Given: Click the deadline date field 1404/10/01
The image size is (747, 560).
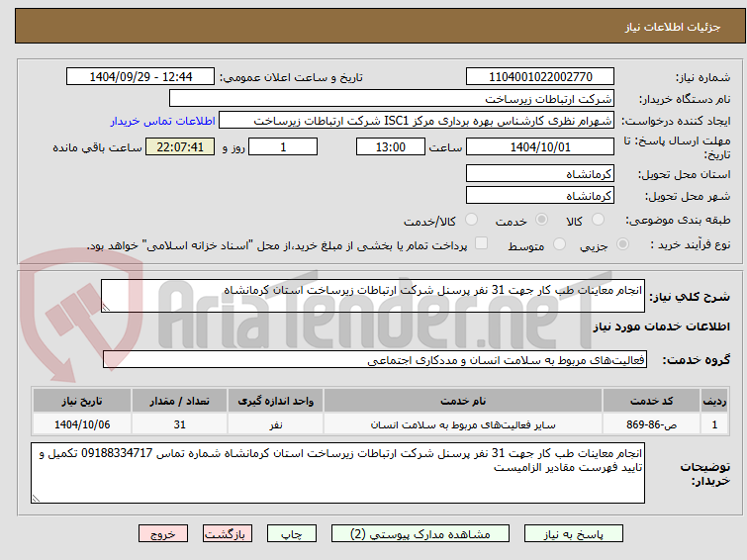Looking at the screenshot, I should (540, 146).
